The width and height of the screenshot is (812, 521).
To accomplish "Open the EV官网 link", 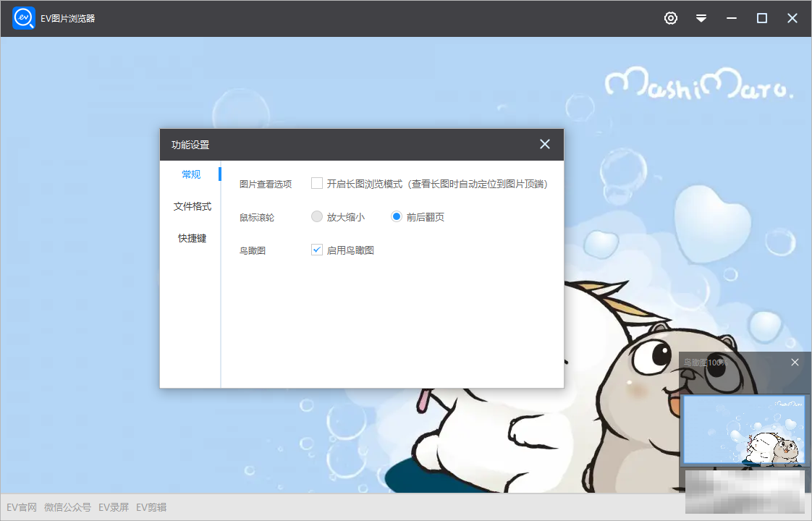I will click(x=22, y=507).
